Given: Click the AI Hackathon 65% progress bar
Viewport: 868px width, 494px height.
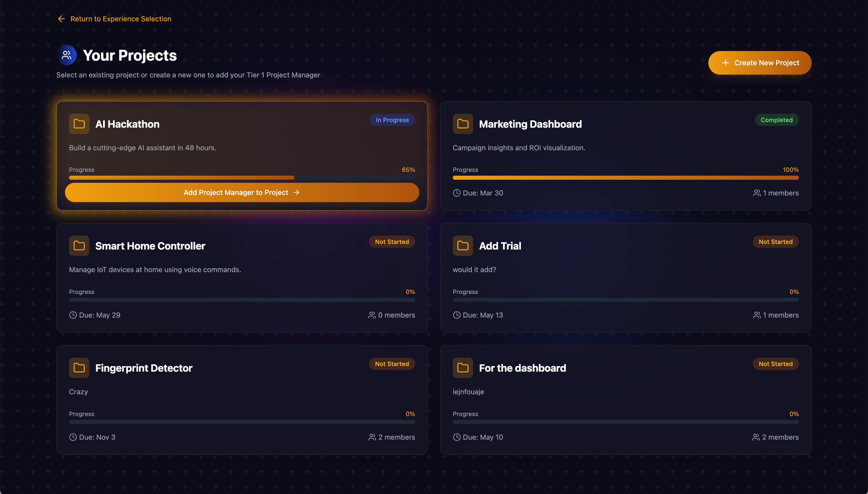Looking at the screenshot, I should [242, 178].
